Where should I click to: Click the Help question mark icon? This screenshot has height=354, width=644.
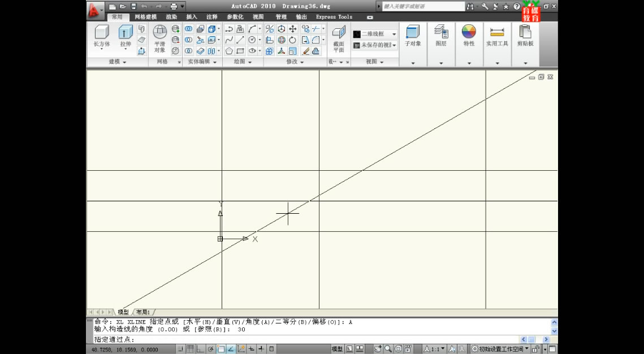click(517, 6)
